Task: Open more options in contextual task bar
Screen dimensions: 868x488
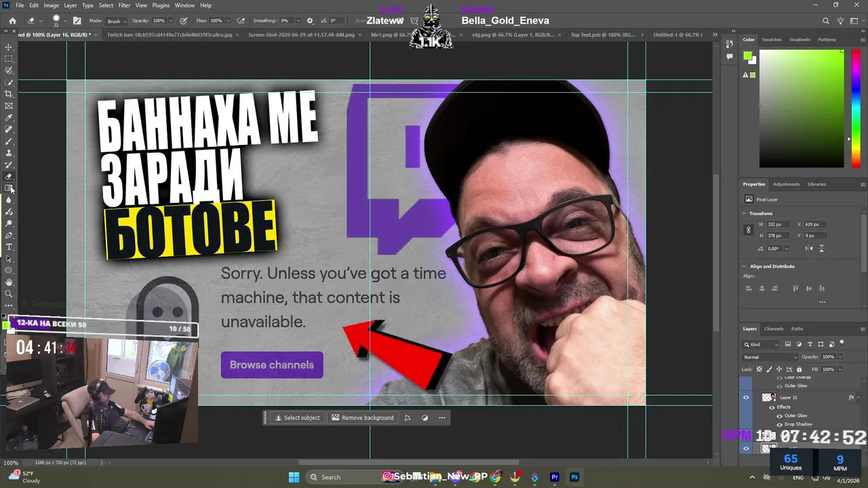Action: [442, 418]
